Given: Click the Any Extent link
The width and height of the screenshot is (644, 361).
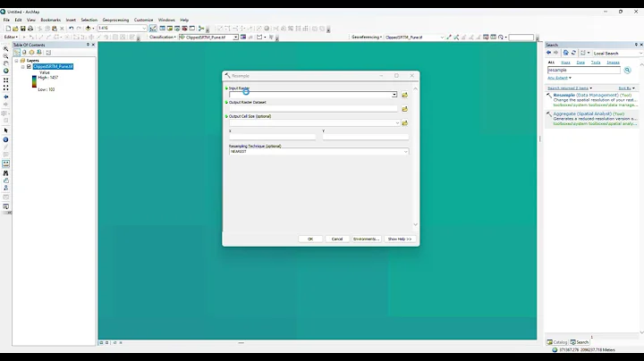Looking at the screenshot, I should coord(558,78).
